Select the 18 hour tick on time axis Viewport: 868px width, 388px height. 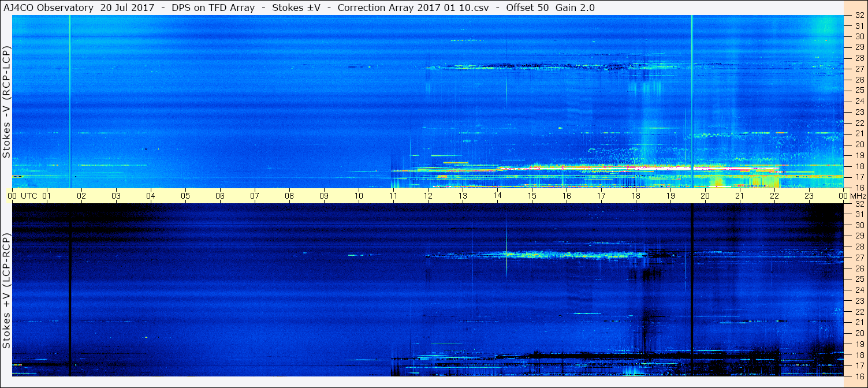tap(636, 196)
